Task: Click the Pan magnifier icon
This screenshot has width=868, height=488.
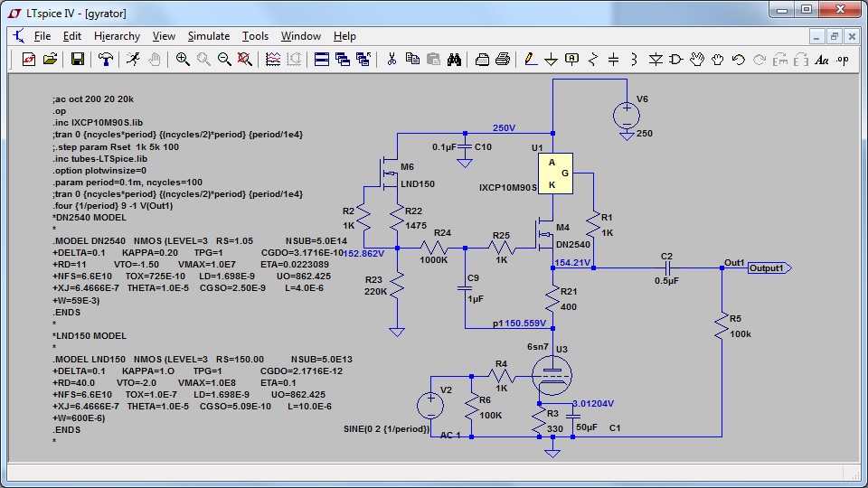Action: pyautogui.click(x=203, y=60)
